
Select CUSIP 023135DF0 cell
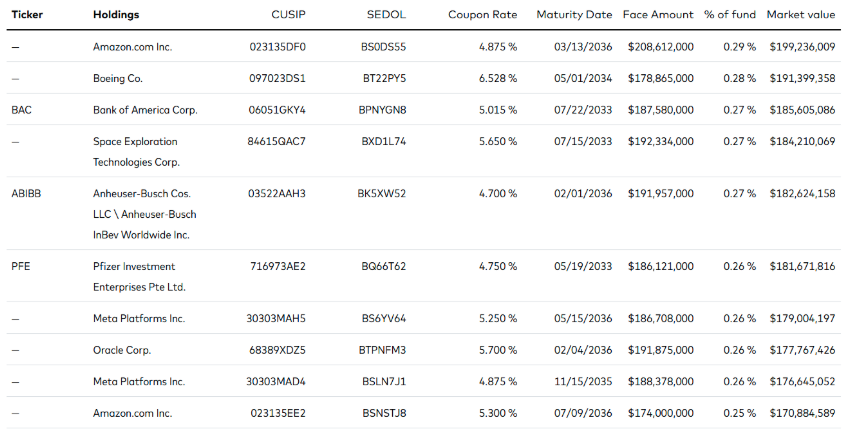[x=277, y=47]
